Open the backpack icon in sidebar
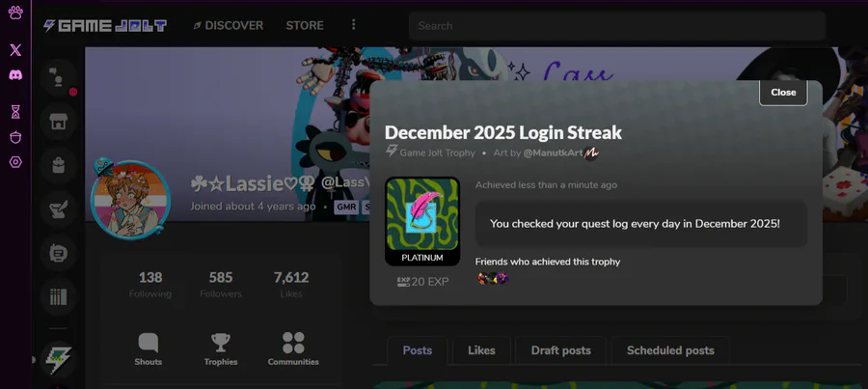Image resolution: width=868 pixels, height=389 pixels. point(58,165)
